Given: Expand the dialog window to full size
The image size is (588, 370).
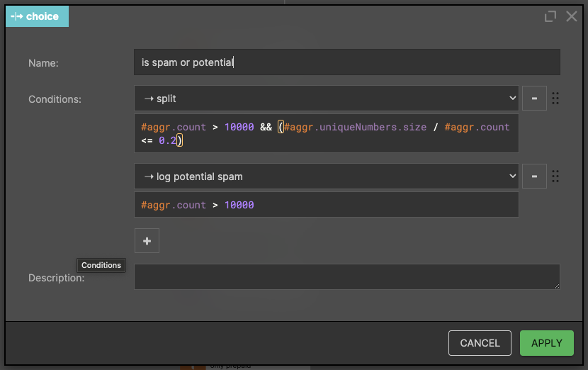Looking at the screenshot, I should point(550,16).
